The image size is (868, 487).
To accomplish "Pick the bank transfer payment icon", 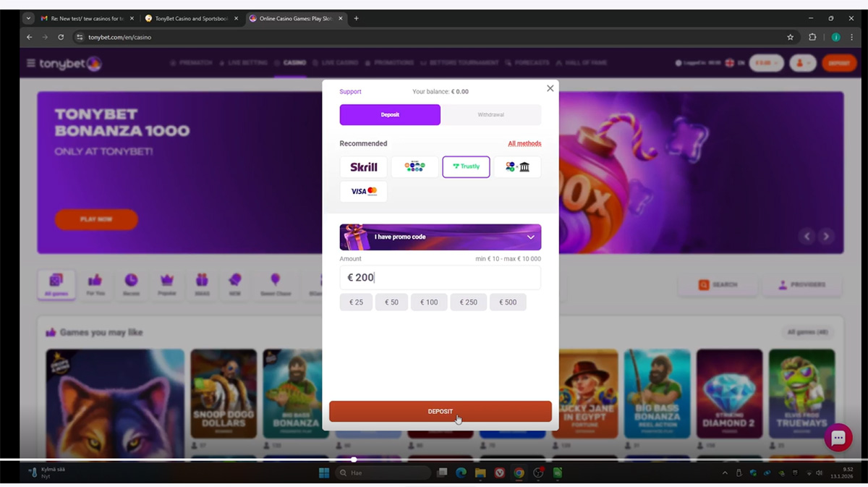I will (517, 167).
